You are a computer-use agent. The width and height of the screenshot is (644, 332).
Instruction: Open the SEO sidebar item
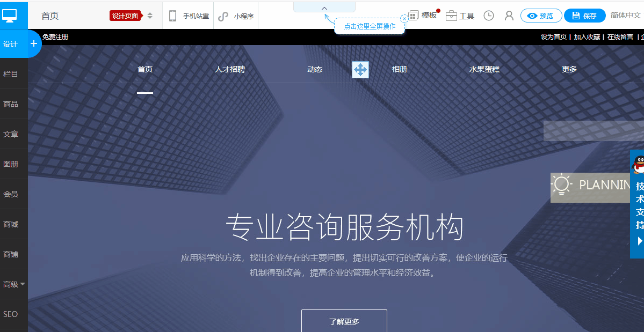10,314
